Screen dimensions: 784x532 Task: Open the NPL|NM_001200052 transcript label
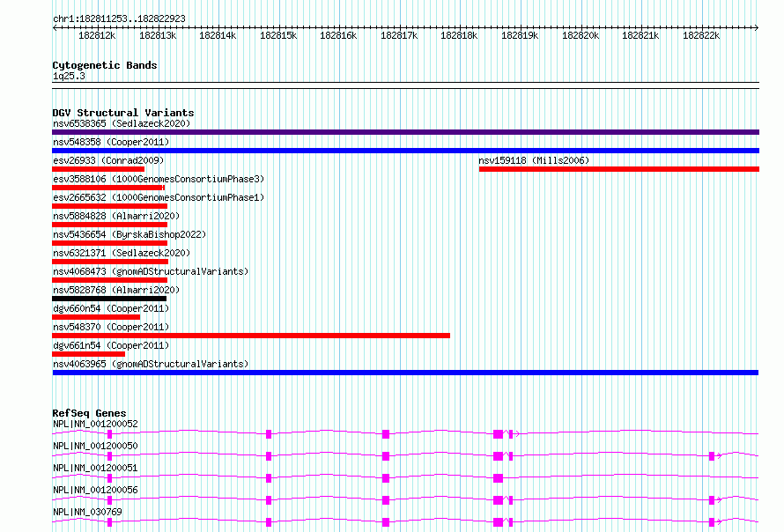coord(95,424)
